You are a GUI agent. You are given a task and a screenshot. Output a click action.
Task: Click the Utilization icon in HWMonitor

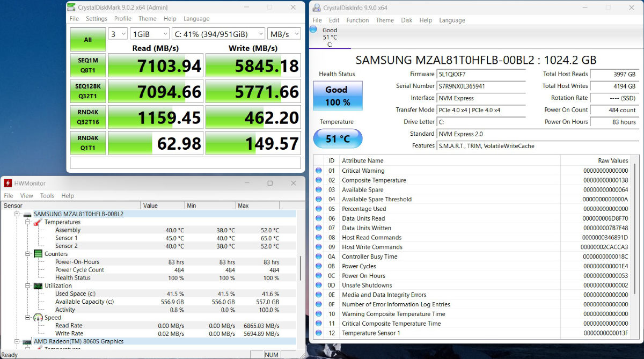pyautogui.click(x=38, y=285)
